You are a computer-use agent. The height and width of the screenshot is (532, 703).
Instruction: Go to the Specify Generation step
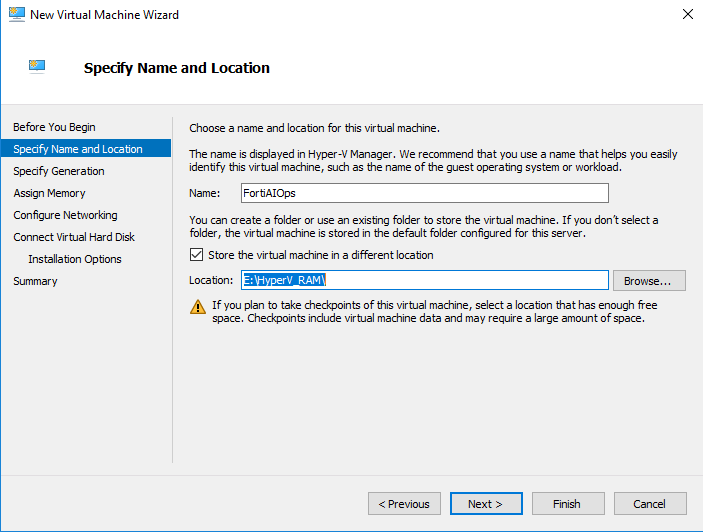tap(59, 171)
